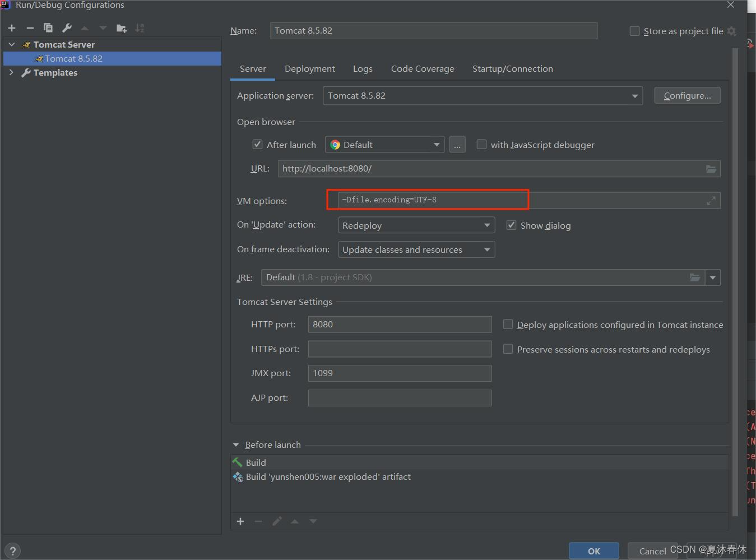This screenshot has width=756, height=560.
Task: Enable with JavaScript debugger checkbox
Action: (481, 144)
